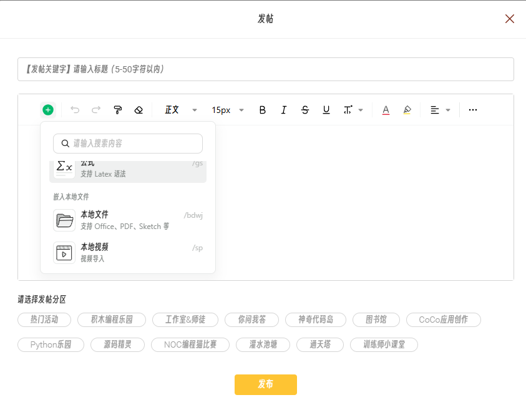Redo the last edit
Image resolution: width=526 pixels, height=420 pixels.
[x=96, y=110]
